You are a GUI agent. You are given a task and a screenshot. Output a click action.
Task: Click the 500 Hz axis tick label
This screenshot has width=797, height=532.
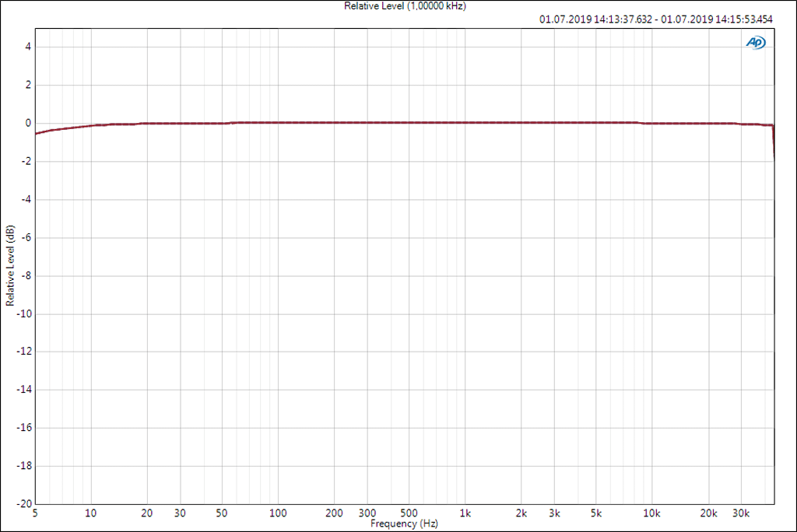click(x=409, y=513)
